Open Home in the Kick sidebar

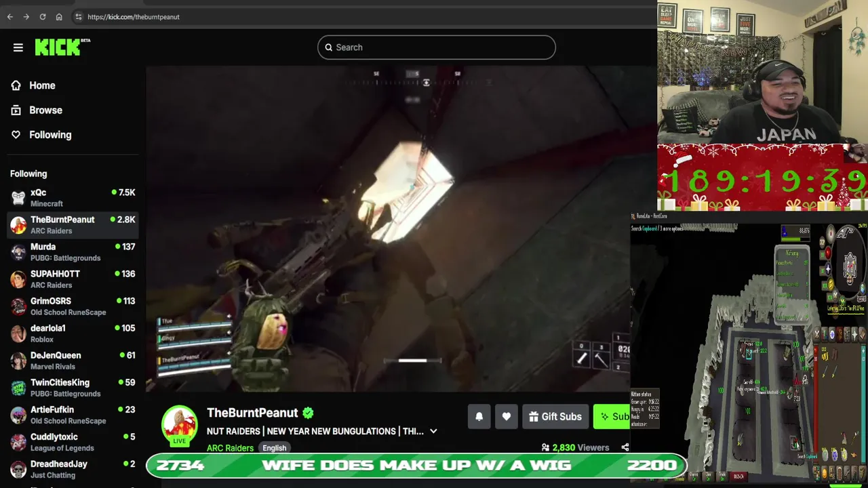click(x=42, y=85)
